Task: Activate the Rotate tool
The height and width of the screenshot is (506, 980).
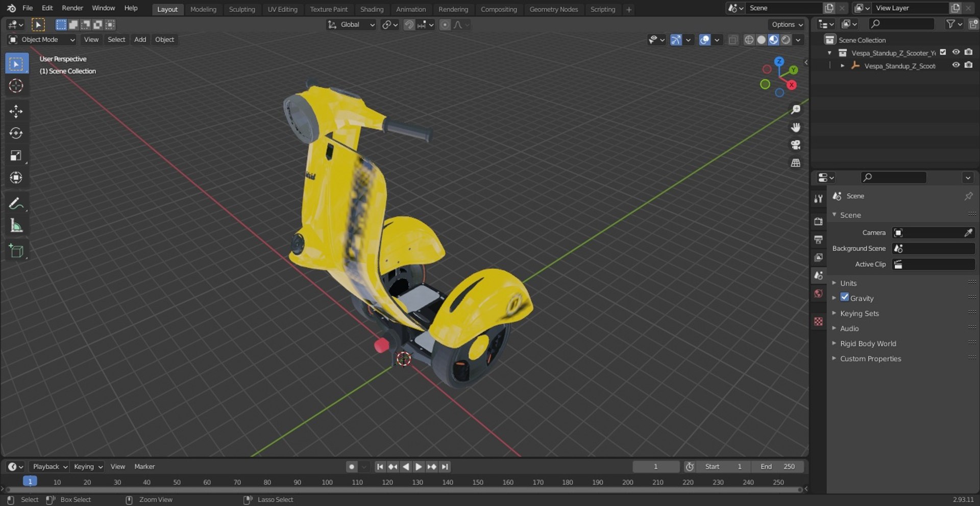Action: point(16,133)
